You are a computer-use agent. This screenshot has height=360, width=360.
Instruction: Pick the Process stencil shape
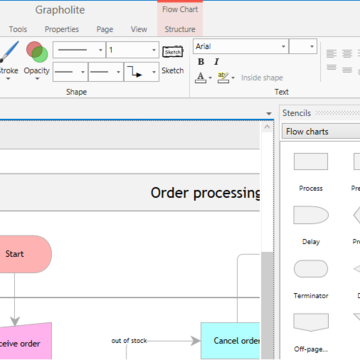(x=311, y=162)
